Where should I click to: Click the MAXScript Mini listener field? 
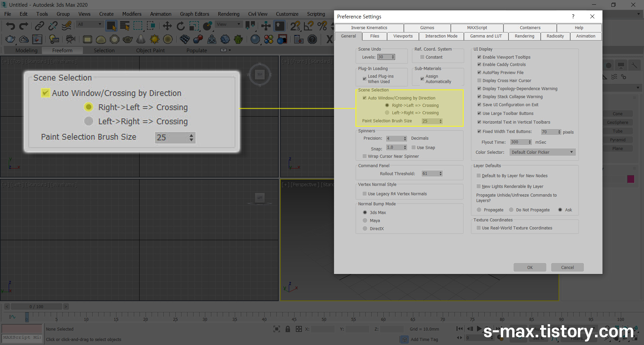click(x=22, y=338)
